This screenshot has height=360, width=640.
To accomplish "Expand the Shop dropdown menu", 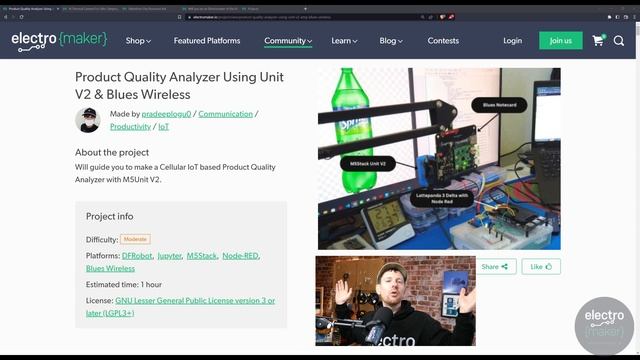I will pyautogui.click(x=138, y=41).
